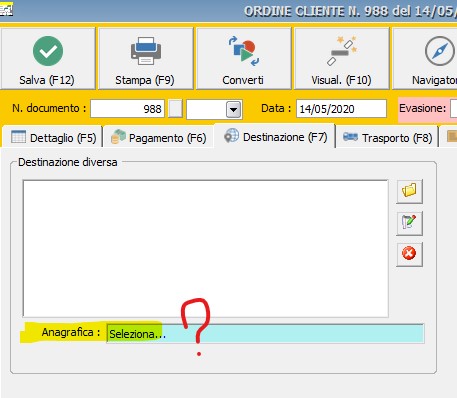Click application icon in title bar corner
Image resolution: width=457 pixels, height=398 pixels.
6,9
